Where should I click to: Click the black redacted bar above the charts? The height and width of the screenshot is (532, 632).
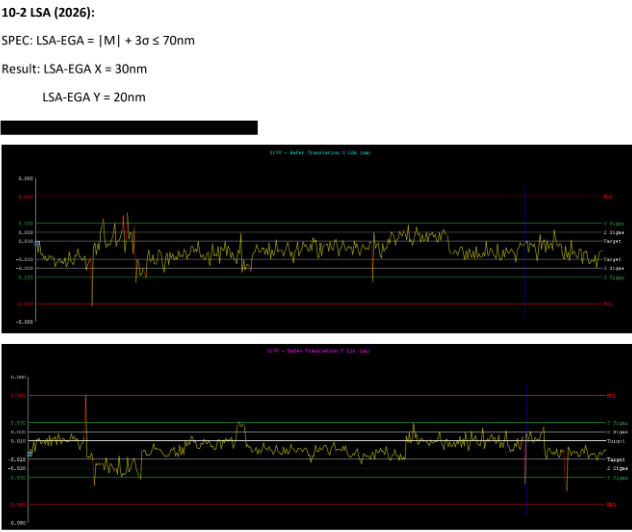tap(129, 127)
